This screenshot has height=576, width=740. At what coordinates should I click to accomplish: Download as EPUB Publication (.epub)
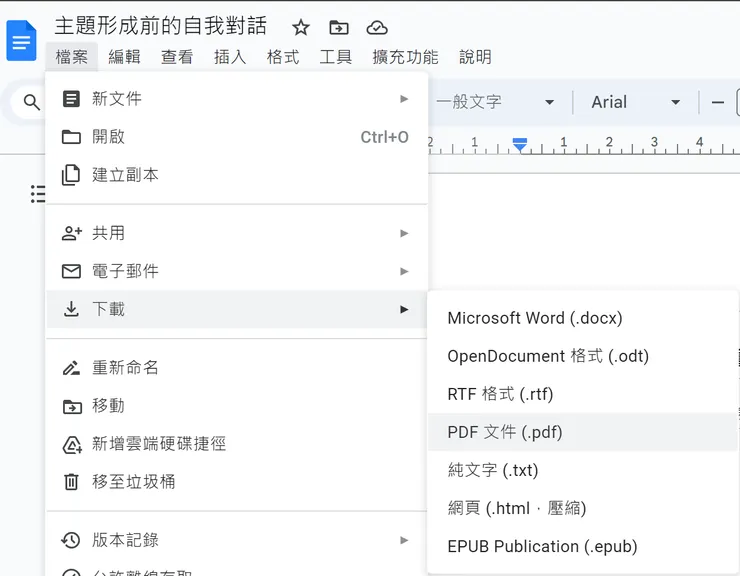point(582,546)
